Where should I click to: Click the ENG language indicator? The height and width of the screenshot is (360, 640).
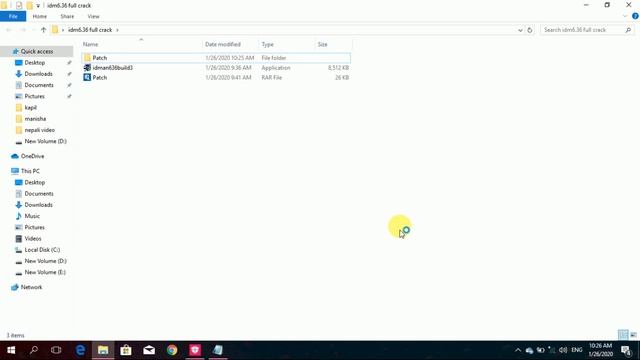coord(577,350)
